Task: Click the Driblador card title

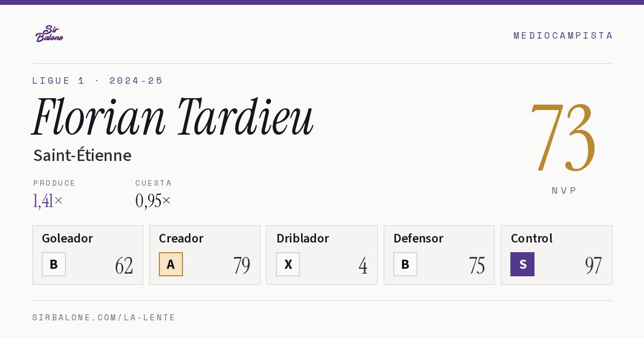Action: point(303,238)
